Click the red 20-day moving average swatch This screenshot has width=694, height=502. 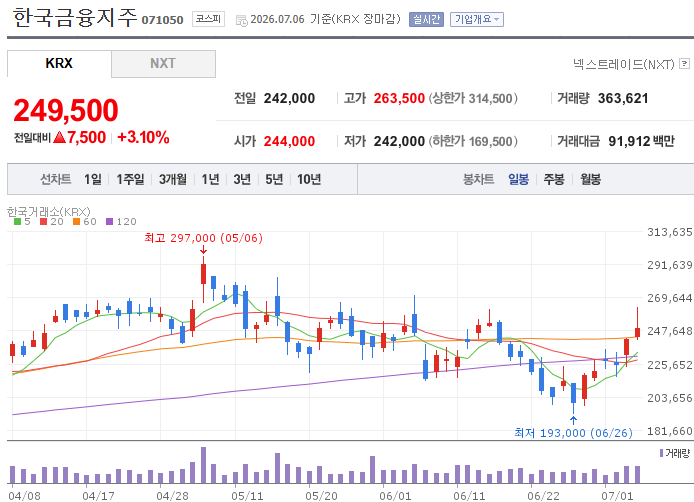(43, 221)
